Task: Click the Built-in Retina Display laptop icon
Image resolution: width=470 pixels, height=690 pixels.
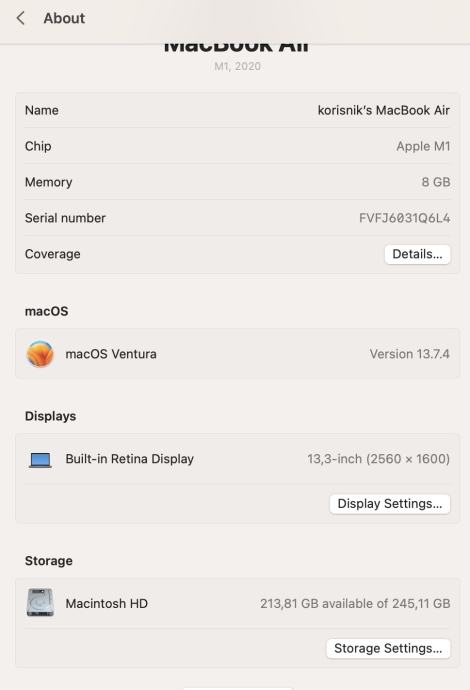Action: pyautogui.click(x=40, y=460)
